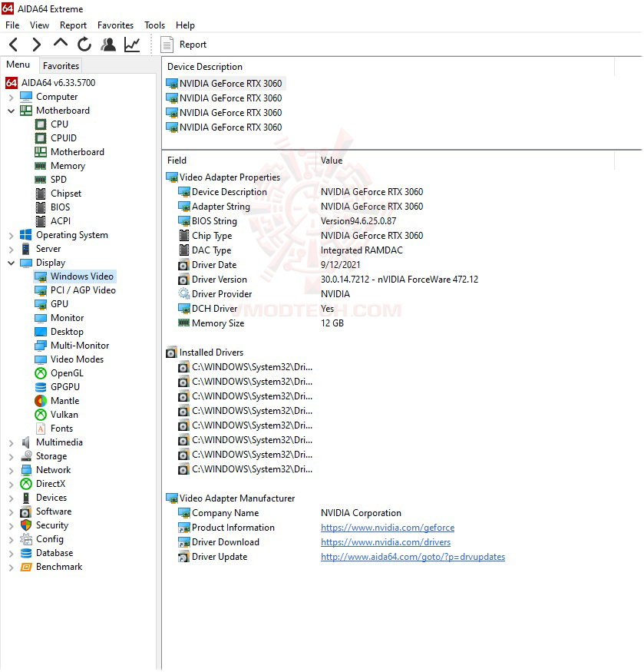This screenshot has height=672, width=644.
Task: Expand the Network tree node
Action: tap(12, 470)
